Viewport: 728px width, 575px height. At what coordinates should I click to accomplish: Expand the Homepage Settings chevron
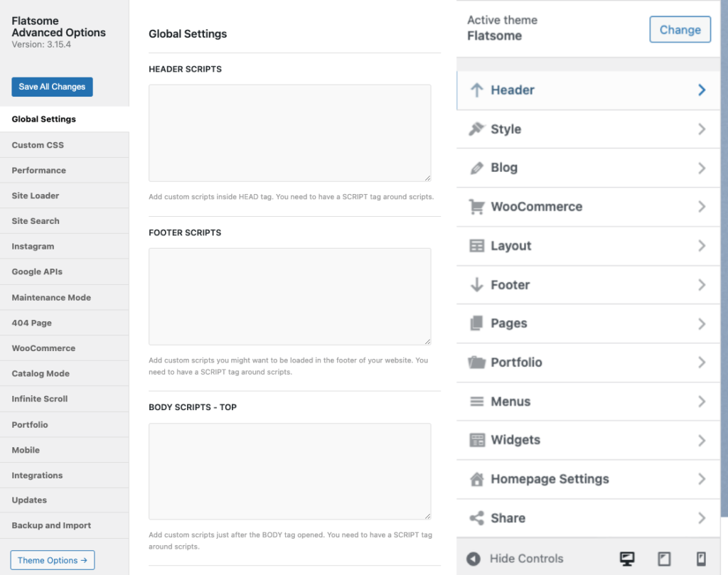tap(702, 479)
